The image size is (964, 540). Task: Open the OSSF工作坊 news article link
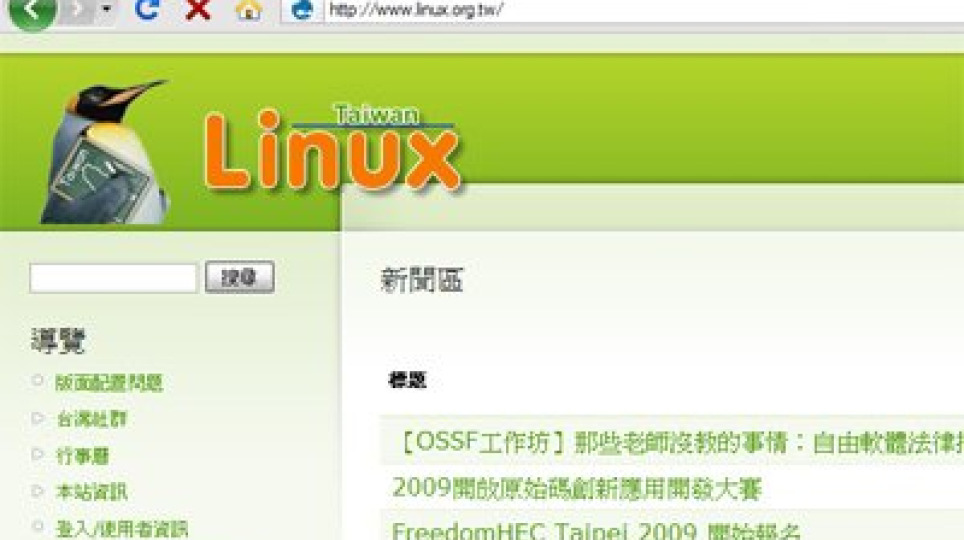click(x=681, y=442)
